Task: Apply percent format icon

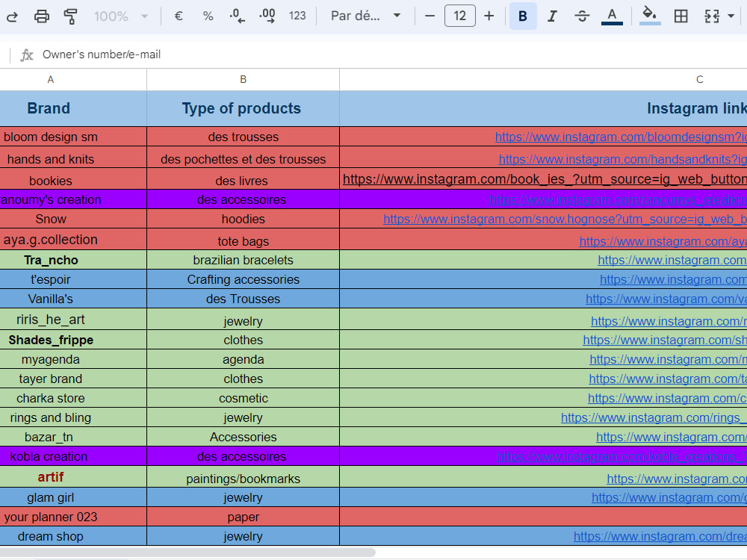Action: pyautogui.click(x=208, y=16)
